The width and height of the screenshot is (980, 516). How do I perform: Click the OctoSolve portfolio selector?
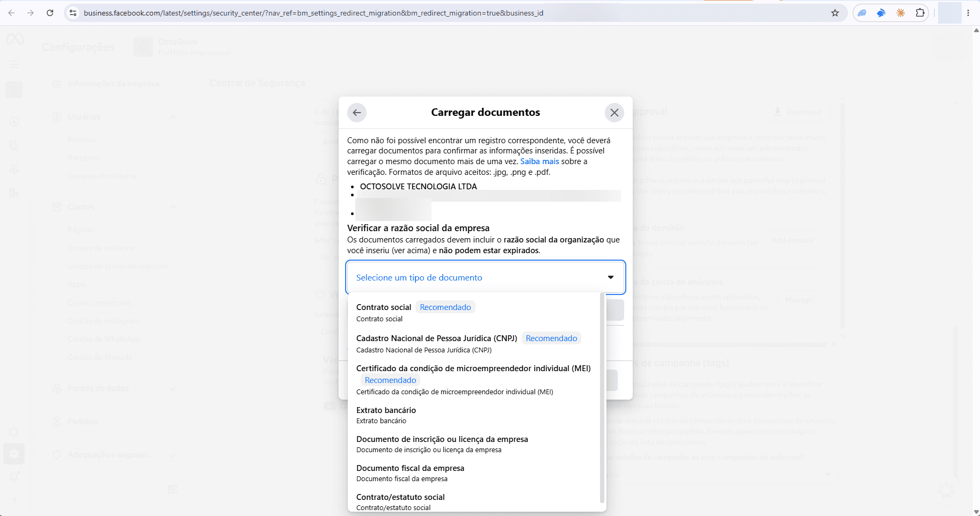tap(182, 47)
